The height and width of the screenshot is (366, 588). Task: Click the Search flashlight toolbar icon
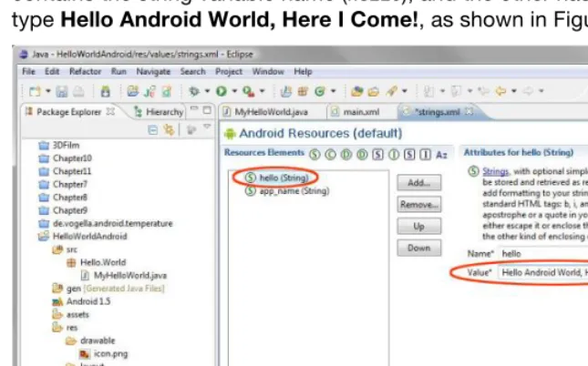pos(391,91)
